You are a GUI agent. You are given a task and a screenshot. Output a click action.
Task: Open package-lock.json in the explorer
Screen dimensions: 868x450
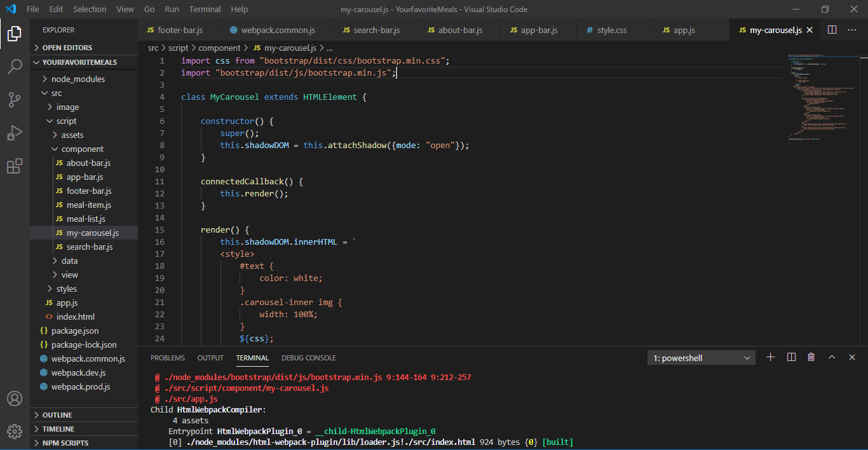pyautogui.click(x=84, y=344)
